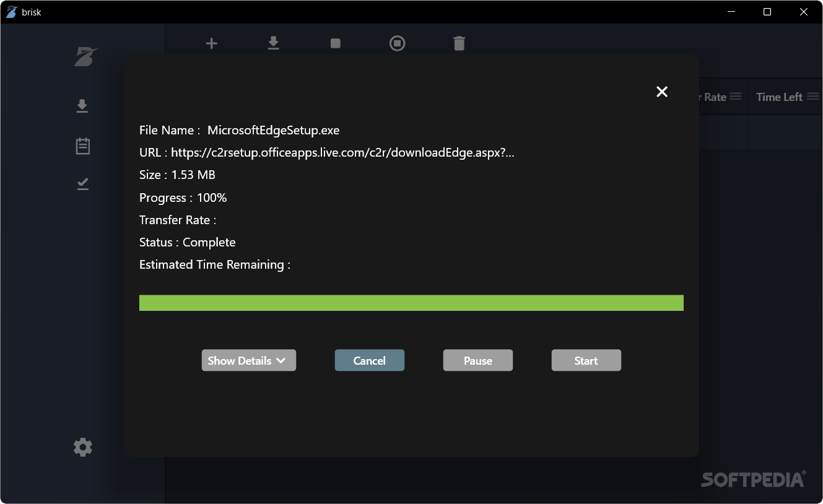Viewport: 823px width, 504px height.
Task: Click the download arrow toolbar icon
Action: 273,43
